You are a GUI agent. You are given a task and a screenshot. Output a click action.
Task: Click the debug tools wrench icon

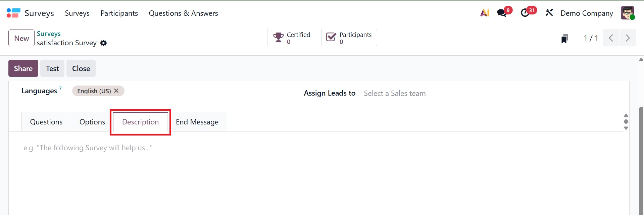click(549, 13)
